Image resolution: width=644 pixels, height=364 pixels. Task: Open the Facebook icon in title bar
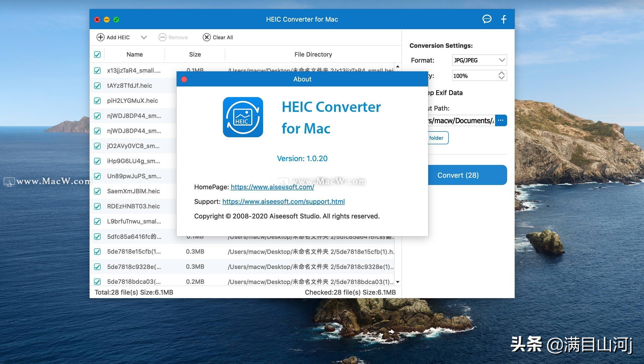tap(504, 19)
